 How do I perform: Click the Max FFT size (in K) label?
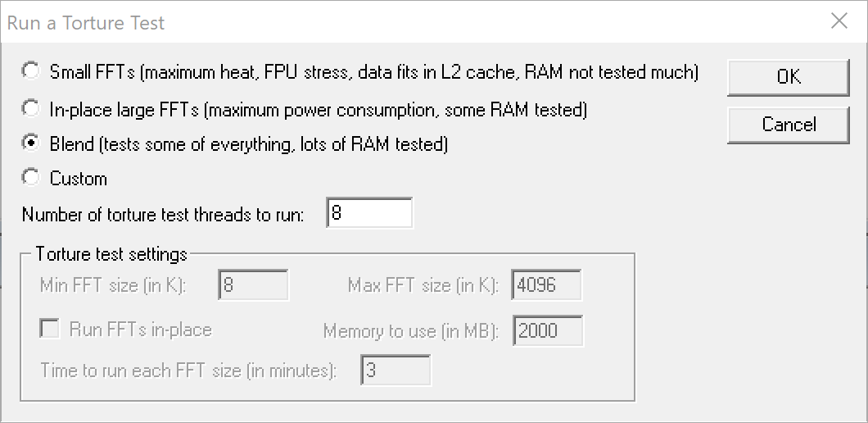click(422, 286)
